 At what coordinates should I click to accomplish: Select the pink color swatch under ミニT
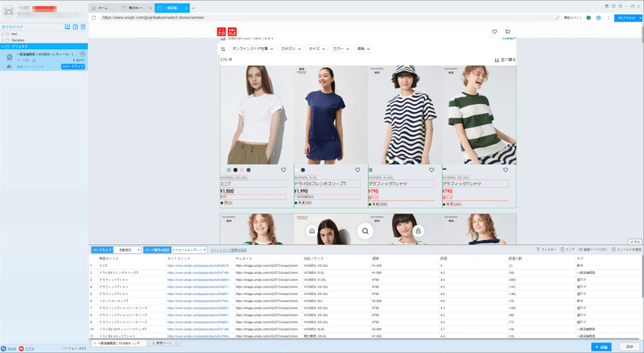242,170
